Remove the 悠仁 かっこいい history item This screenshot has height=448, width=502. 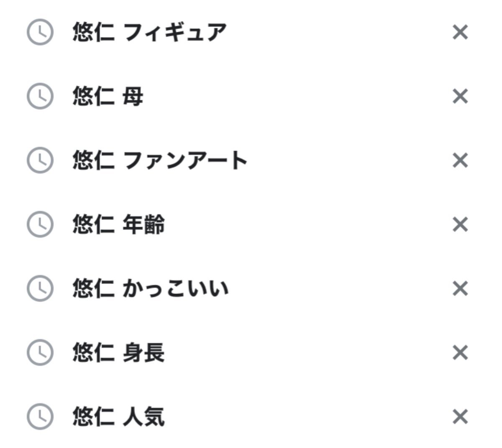pos(460,288)
